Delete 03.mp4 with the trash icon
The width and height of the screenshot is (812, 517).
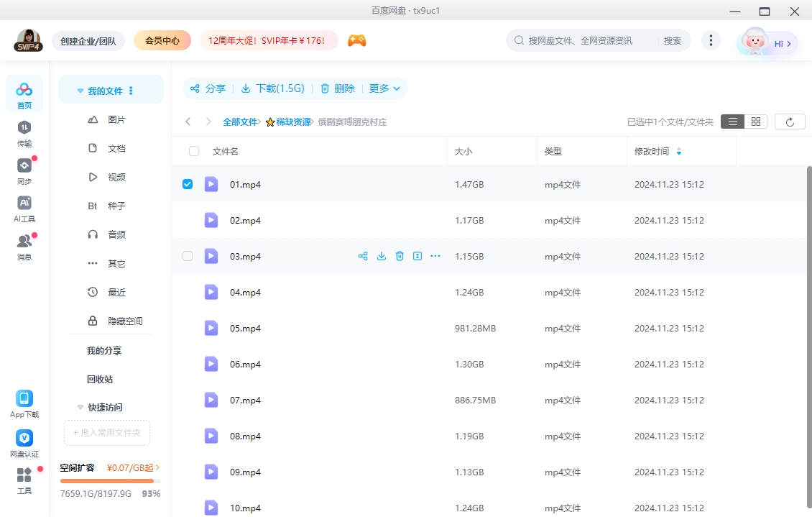(400, 256)
